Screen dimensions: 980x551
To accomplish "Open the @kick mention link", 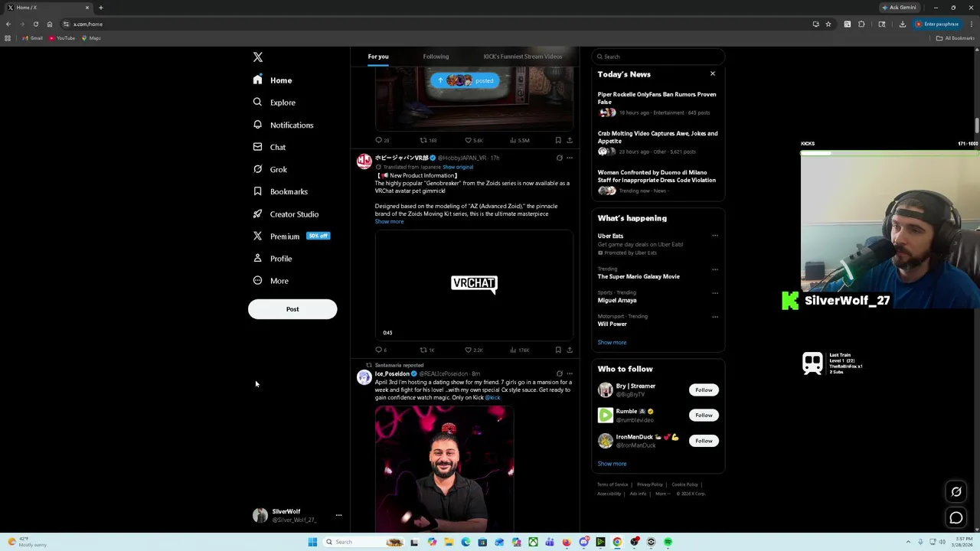I will coord(492,398).
